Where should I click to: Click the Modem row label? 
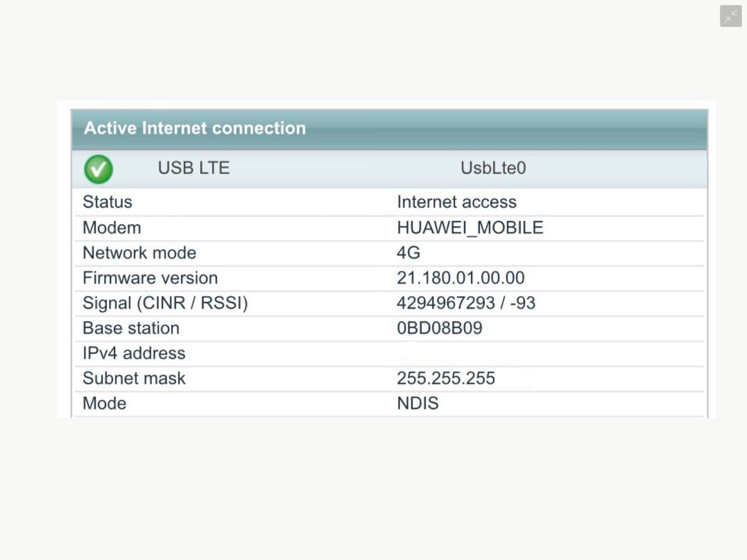(x=111, y=228)
